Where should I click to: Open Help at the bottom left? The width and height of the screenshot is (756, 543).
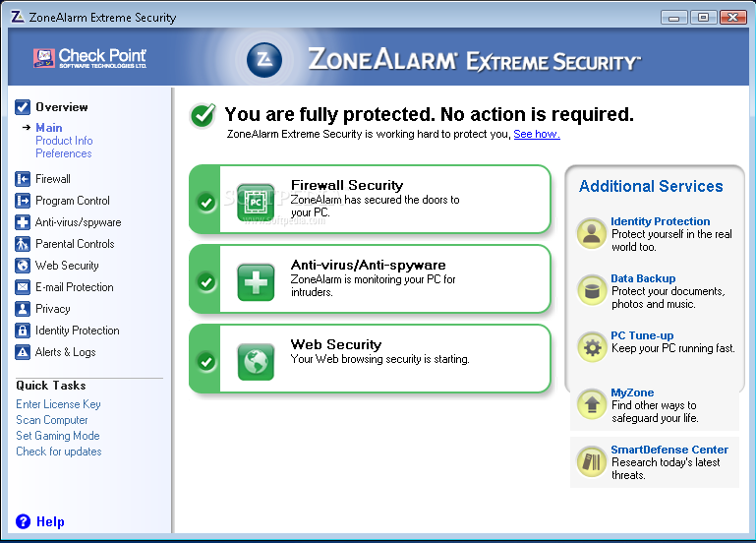click(49, 521)
